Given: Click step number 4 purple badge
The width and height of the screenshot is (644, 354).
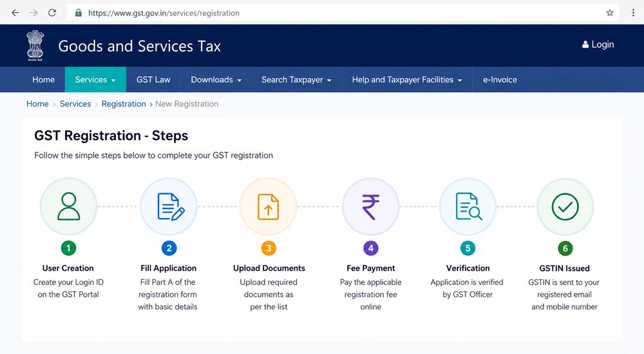Looking at the screenshot, I should coord(371,248).
